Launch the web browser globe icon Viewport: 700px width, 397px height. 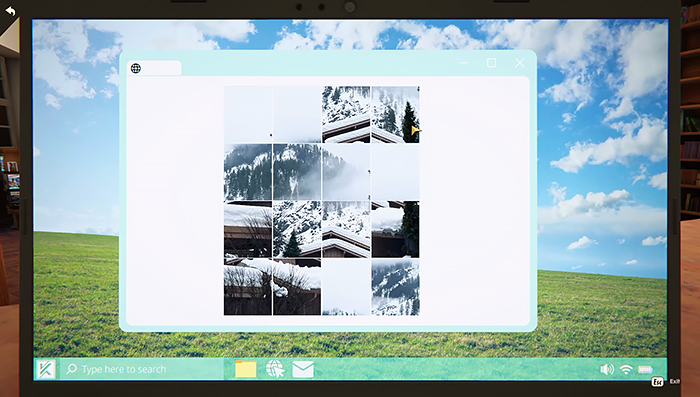[275, 369]
